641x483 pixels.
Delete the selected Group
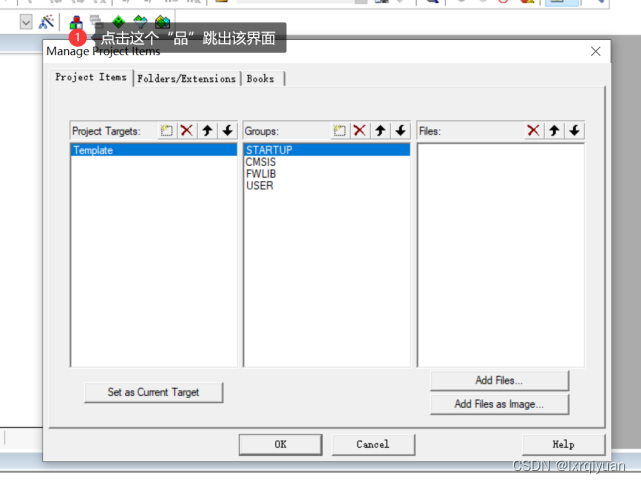pos(360,131)
